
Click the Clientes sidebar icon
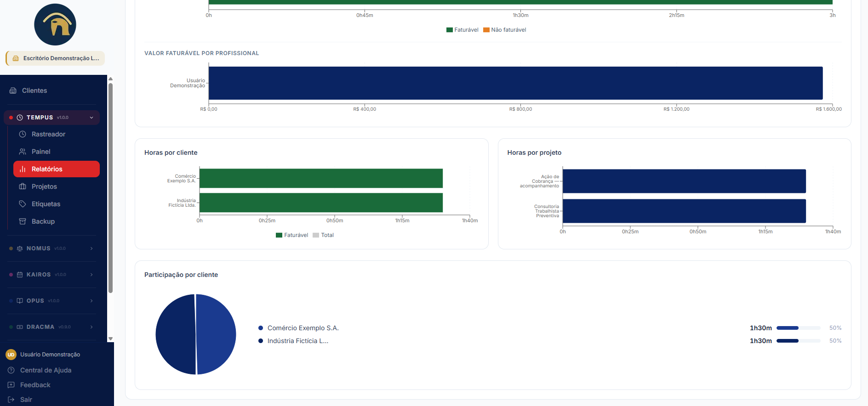(x=13, y=90)
